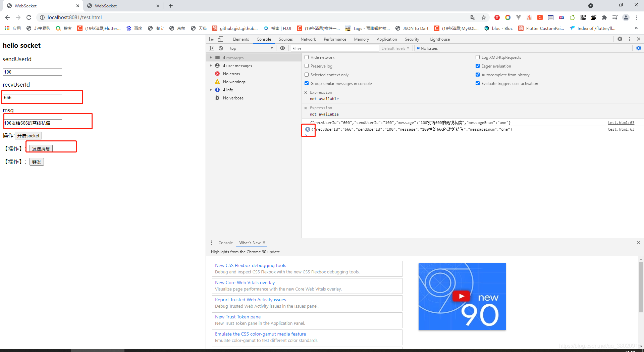
Task: Click the 开启socket button
Action: coord(29,136)
